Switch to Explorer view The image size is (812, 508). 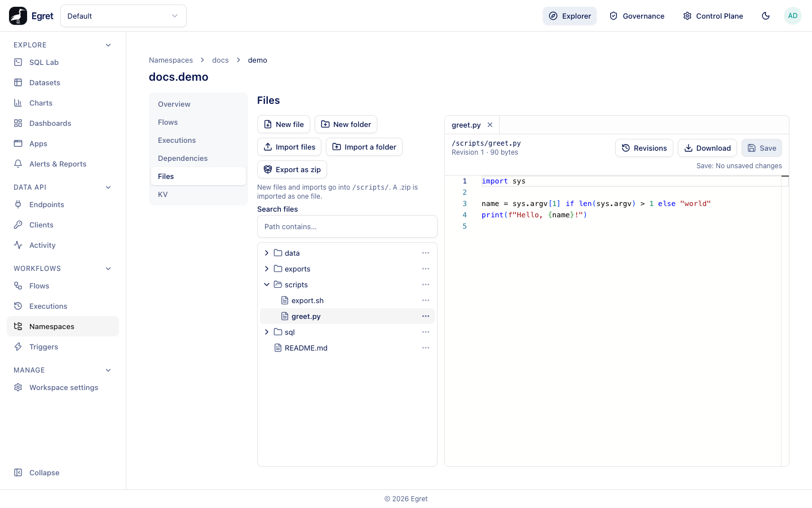(x=570, y=16)
